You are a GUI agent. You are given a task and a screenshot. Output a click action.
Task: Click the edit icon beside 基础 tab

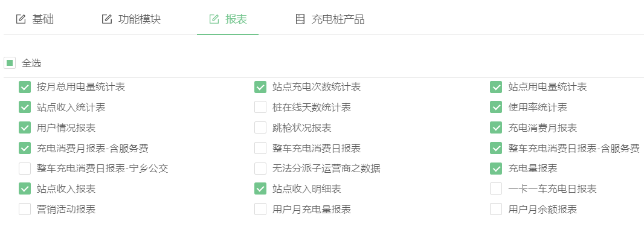(x=21, y=19)
